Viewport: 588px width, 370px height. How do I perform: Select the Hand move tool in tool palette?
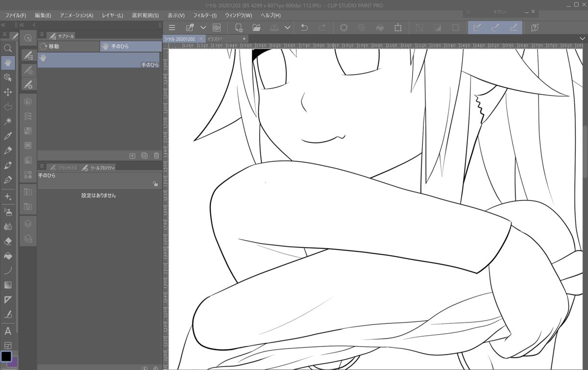[x=8, y=63]
